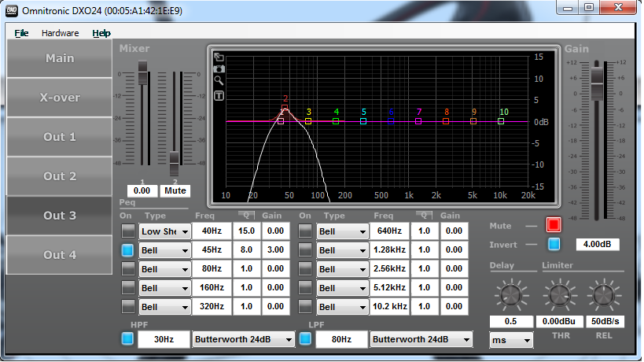Toggle the Invert phase switch
Viewport: 644px width, 362px height.
pyautogui.click(x=554, y=244)
